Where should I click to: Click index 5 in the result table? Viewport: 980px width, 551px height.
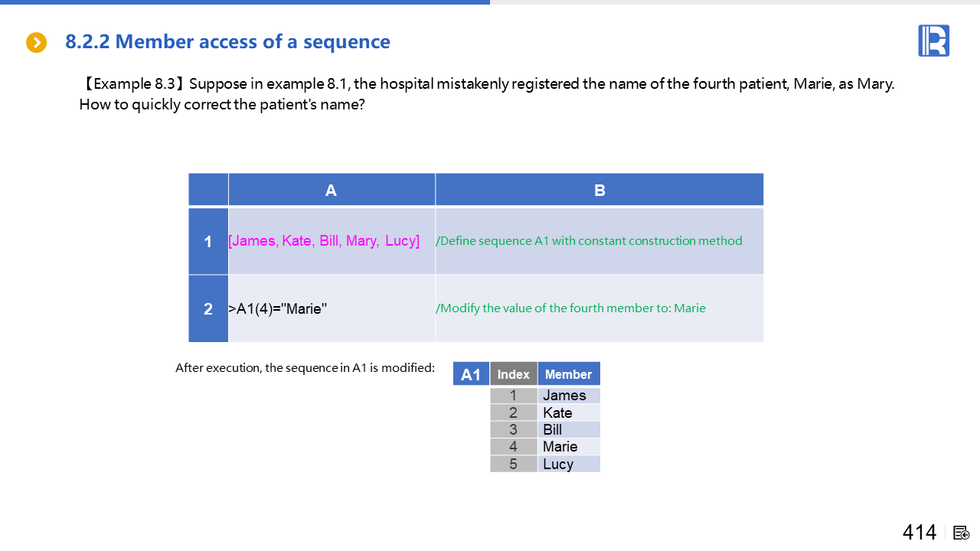click(x=513, y=464)
